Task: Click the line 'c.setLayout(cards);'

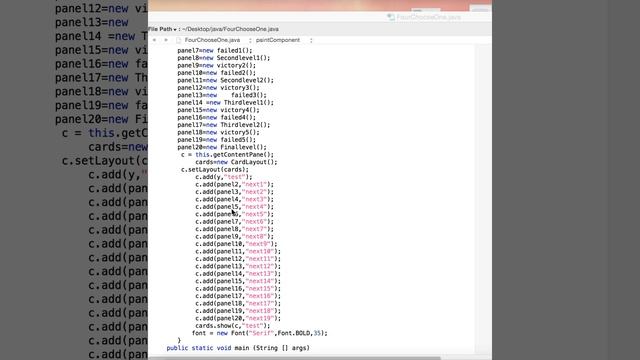Action: tap(214, 169)
